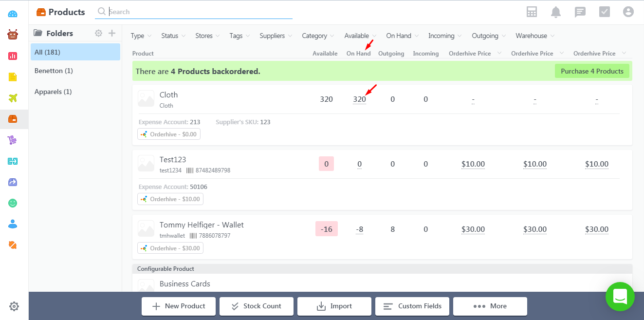
Task: Expand the Status filter dropdown
Action: [173, 36]
